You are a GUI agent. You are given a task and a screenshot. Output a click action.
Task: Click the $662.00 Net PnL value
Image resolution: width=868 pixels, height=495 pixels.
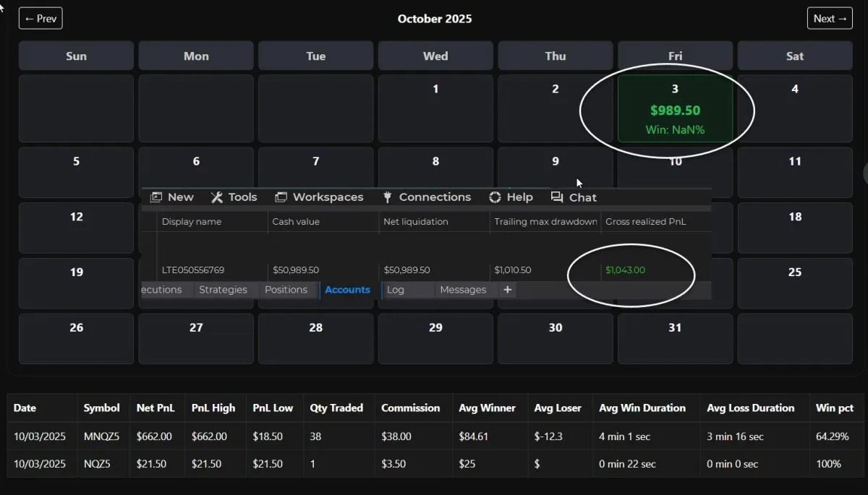[x=156, y=436]
